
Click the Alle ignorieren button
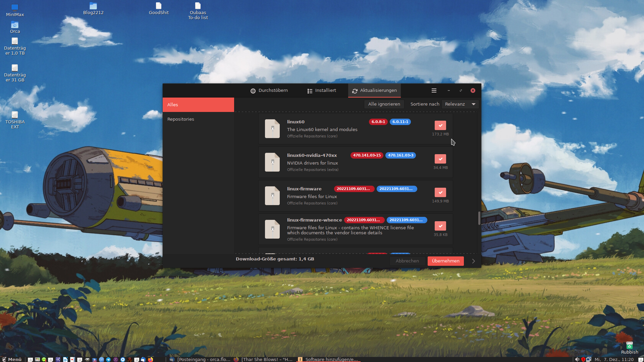[x=384, y=104]
